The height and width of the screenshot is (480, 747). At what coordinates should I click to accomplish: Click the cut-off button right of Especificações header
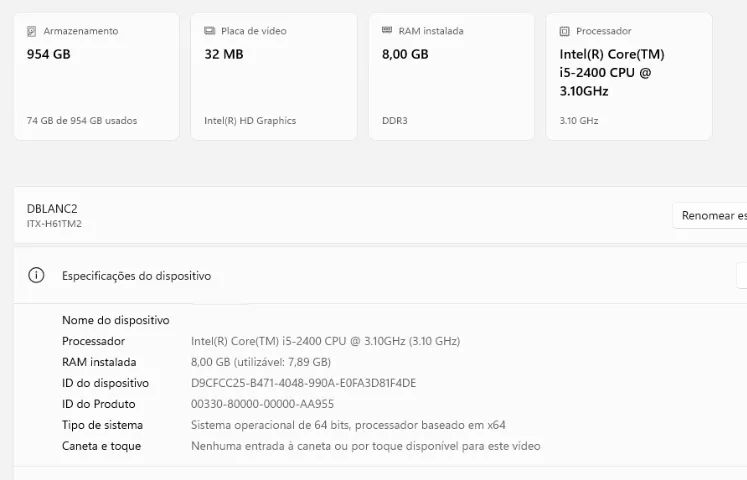pyautogui.click(x=741, y=275)
